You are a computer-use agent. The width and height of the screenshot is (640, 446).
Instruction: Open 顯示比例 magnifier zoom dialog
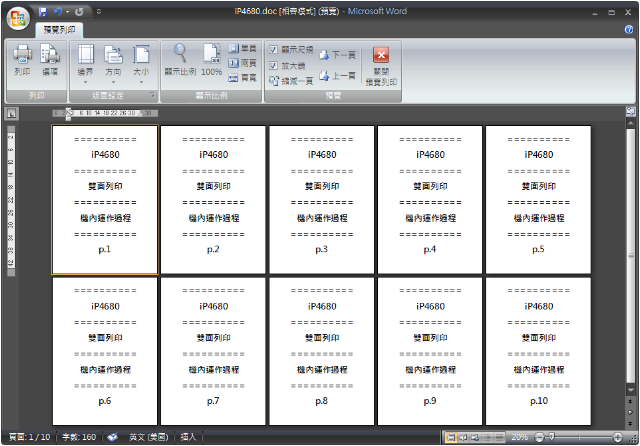[x=180, y=60]
